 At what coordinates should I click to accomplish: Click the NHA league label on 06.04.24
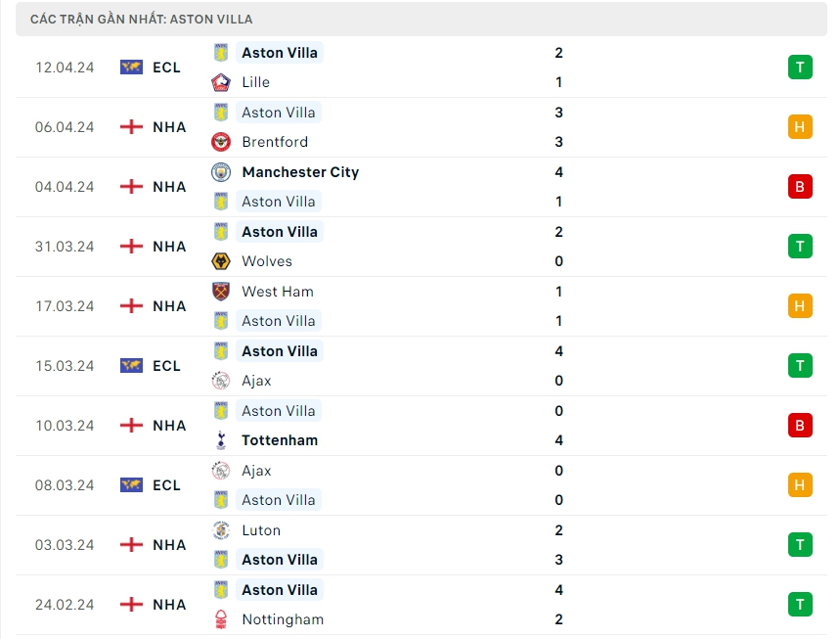(x=169, y=127)
